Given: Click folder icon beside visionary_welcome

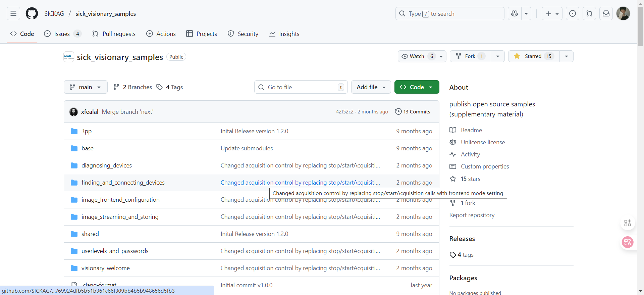Looking at the screenshot, I should [74, 268].
